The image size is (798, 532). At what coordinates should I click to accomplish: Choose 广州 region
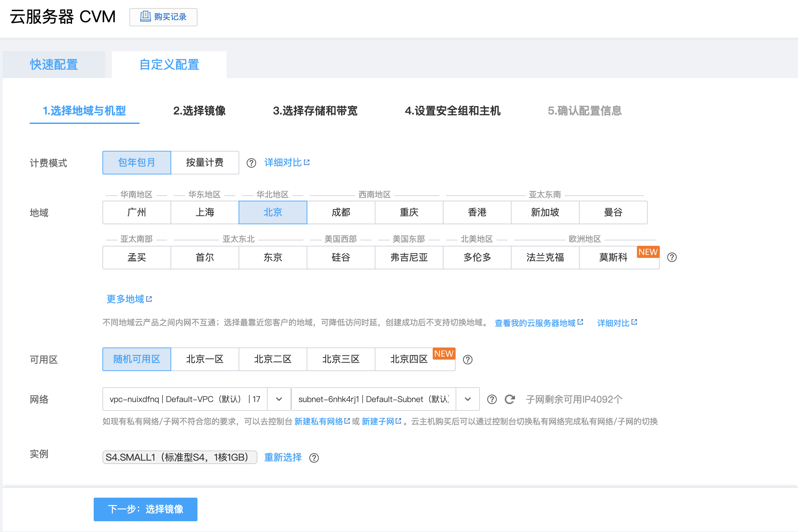137,212
